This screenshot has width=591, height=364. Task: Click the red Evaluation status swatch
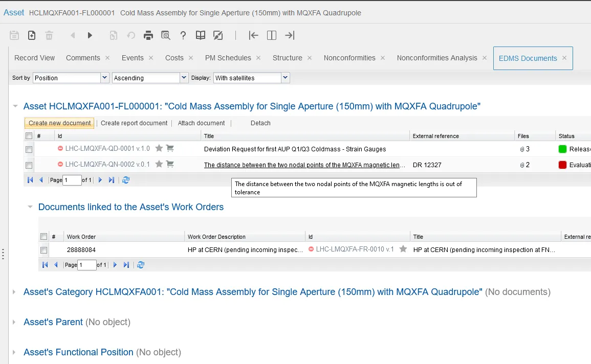(x=562, y=165)
